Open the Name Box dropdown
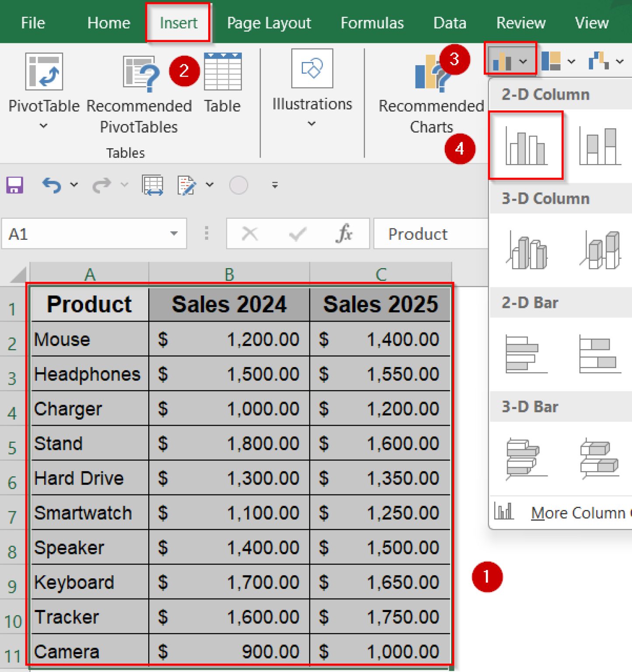 tap(174, 234)
